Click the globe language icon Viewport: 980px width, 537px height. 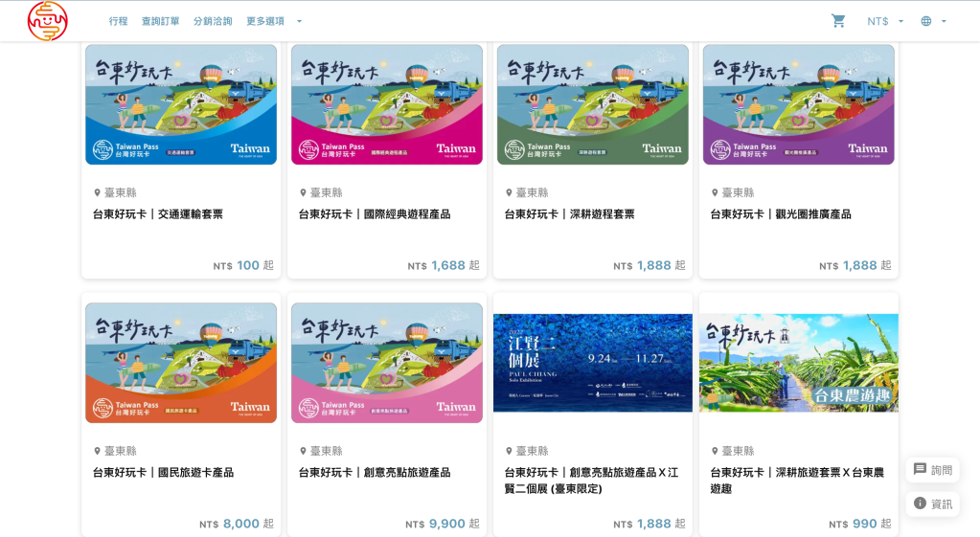(x=926, y=21)
